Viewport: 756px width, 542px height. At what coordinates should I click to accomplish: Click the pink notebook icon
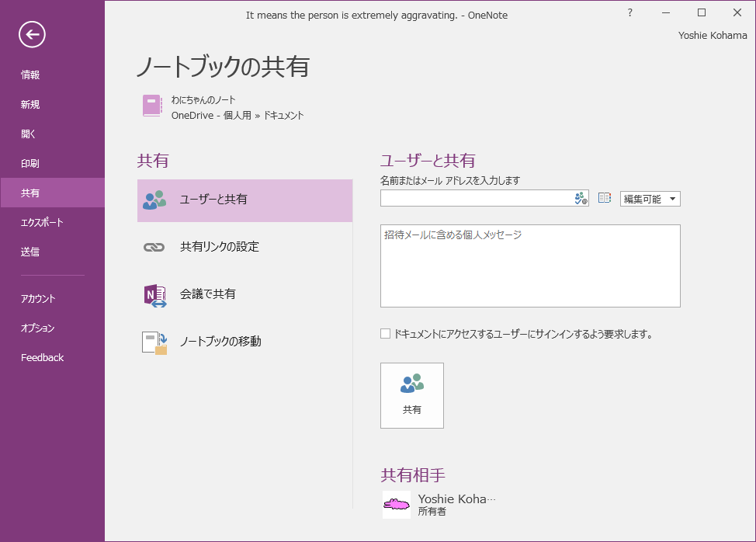click(x=152, y=106)
